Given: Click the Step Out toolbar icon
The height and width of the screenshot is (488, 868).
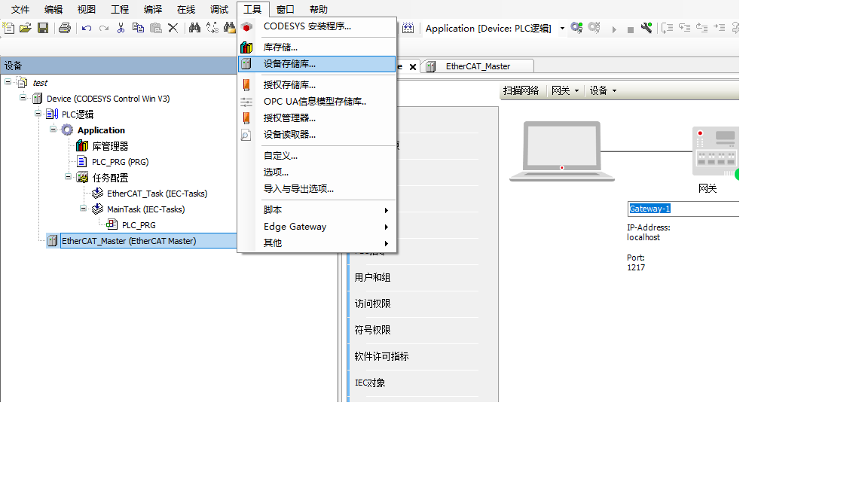Looking at the screenshot, I should [x=702, y=28].
